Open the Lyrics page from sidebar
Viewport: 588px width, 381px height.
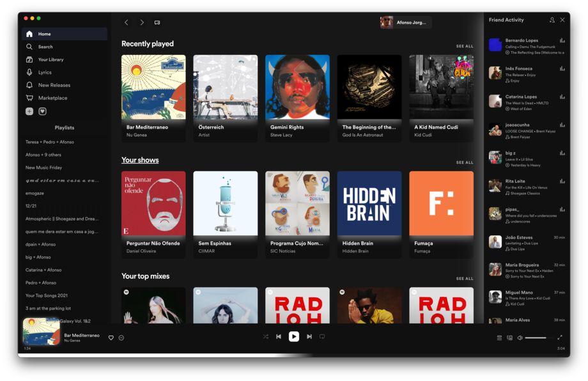point(44,72)
